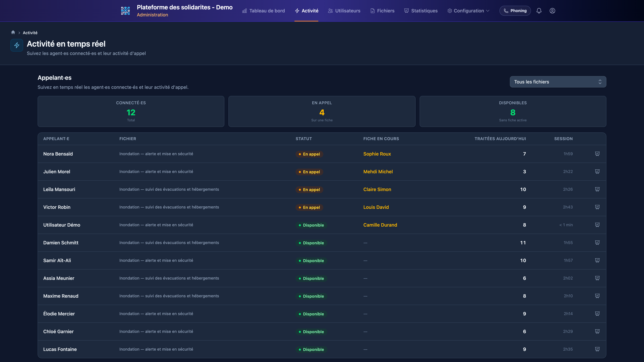Click the Phoning button

[x=515, y=11]
